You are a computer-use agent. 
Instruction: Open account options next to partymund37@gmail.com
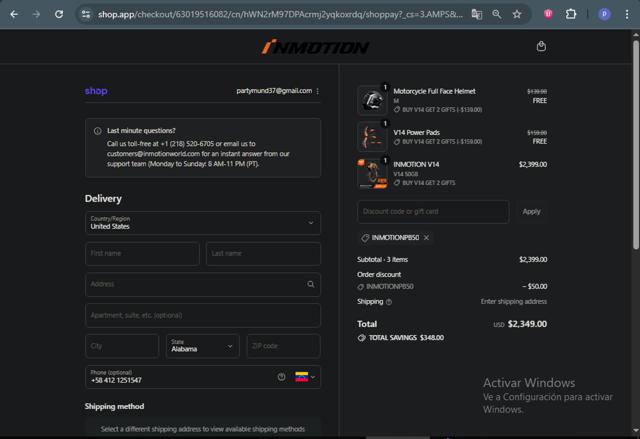pyautogui.click(x=318, y=91)
